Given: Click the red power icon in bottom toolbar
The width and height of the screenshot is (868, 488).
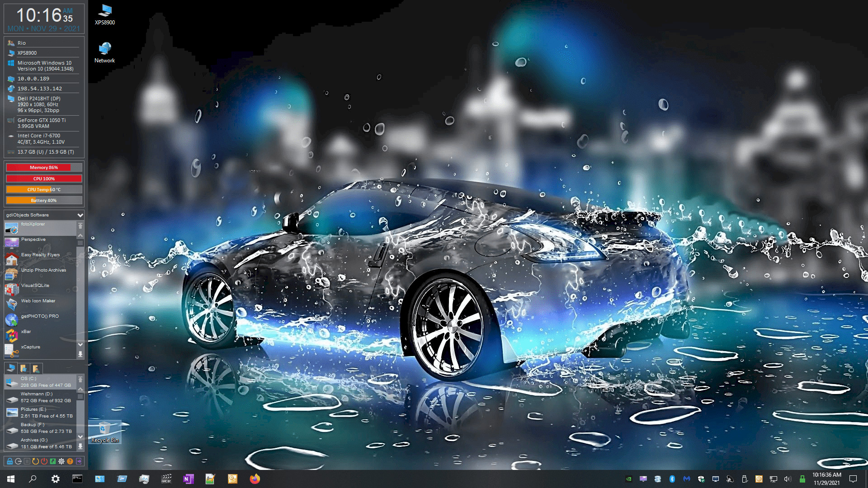Looking at the screenshot, I should click(x=44, y=461).
